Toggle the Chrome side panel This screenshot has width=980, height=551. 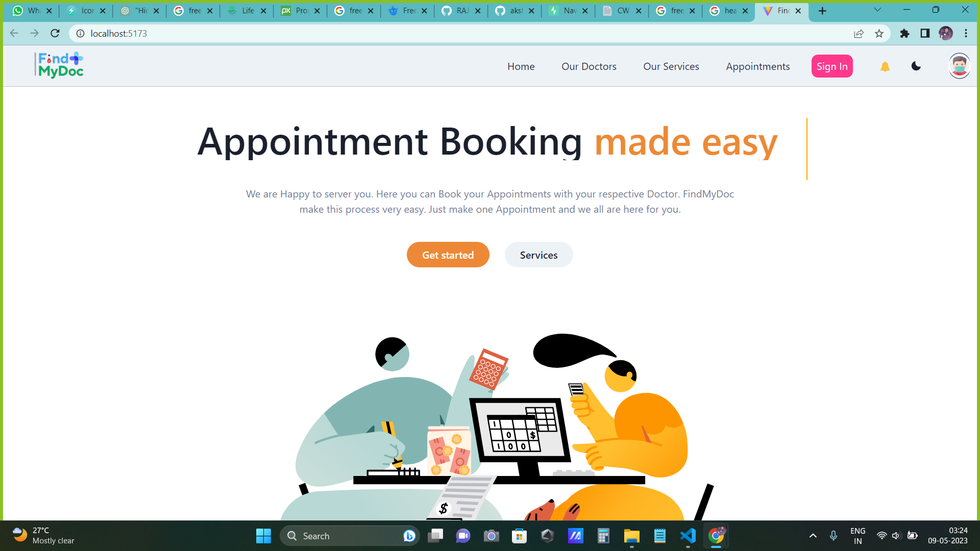point(925,34)
